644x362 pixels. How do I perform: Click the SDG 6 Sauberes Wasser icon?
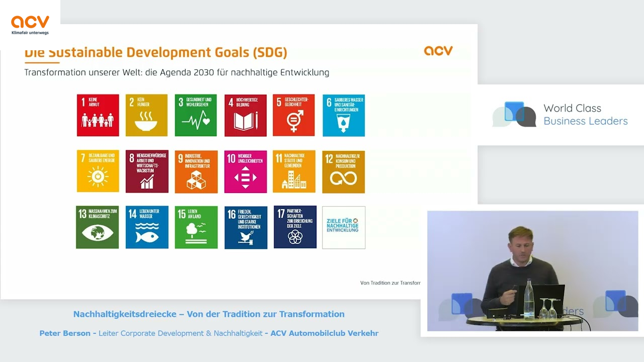[x=344, y=115]
